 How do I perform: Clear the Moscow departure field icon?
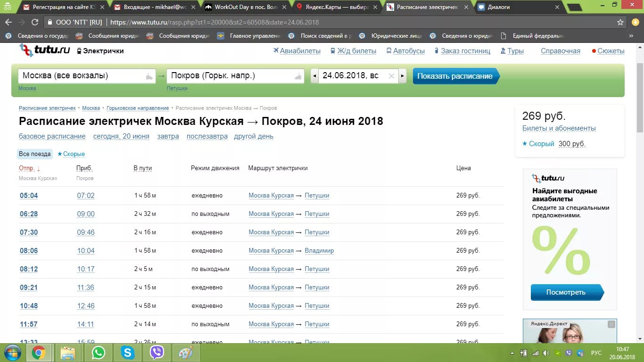(x=149, y=76)
